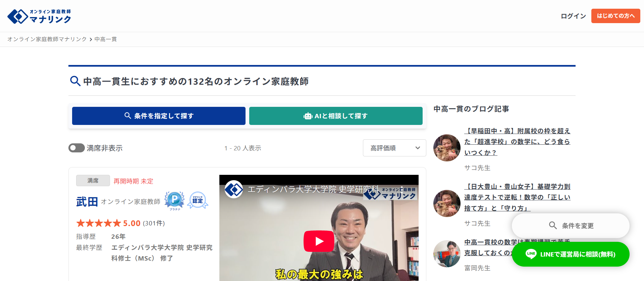Open the 高評価順 sort dropdown
Screen dimensions: 644x281
point(394,148)
